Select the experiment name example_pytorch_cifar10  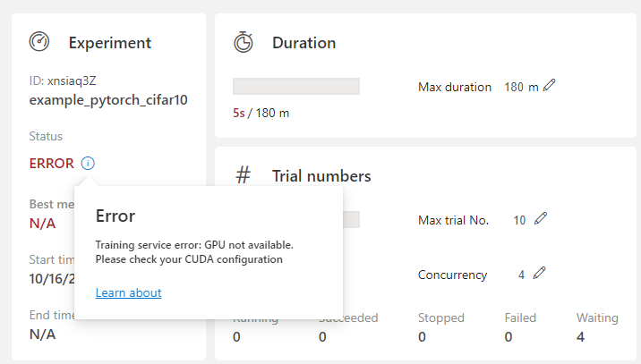[108, 99]
